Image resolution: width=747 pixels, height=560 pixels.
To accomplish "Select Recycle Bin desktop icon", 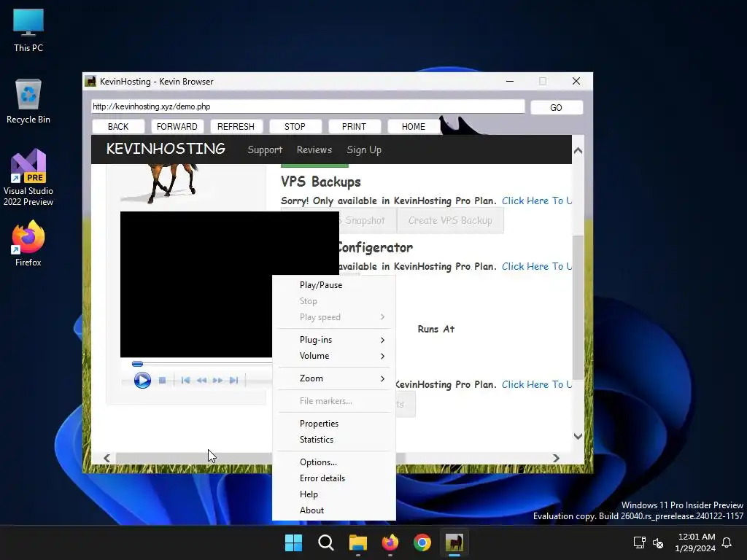I will pyautogui.click(x=28, y=101).
